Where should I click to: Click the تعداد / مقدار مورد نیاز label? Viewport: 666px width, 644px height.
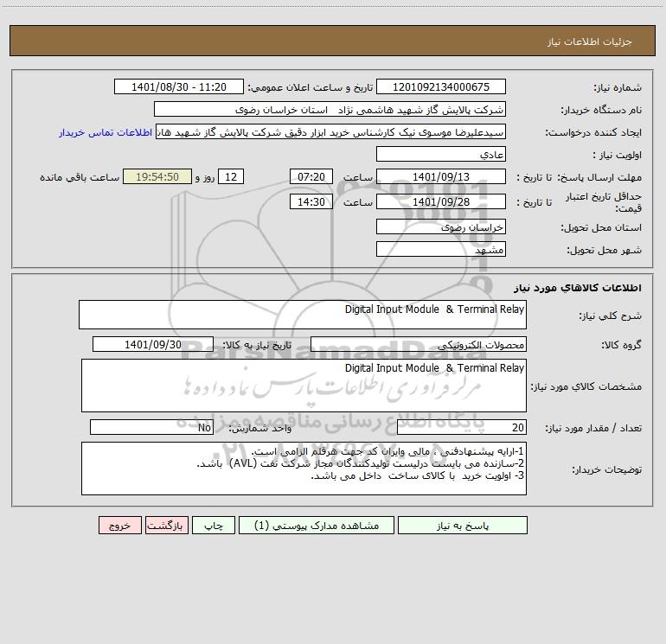point(593,428)
